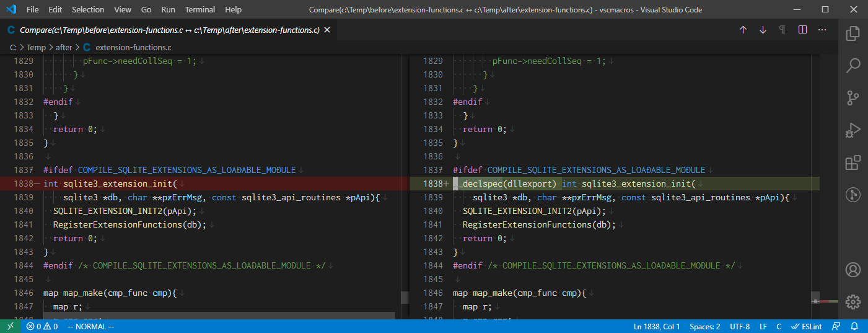
Task: Go to next change arrow
Action: (x=763, y=30)
